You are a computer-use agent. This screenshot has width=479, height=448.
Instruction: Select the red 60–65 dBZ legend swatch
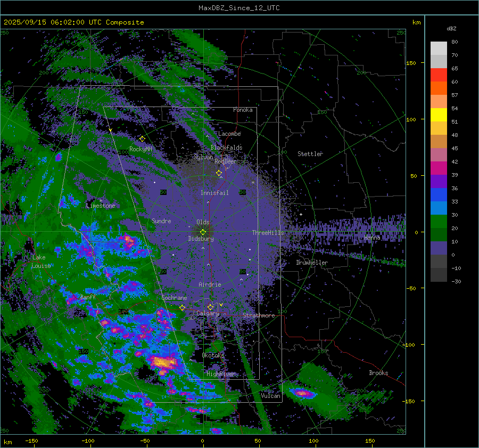(439, 75)
